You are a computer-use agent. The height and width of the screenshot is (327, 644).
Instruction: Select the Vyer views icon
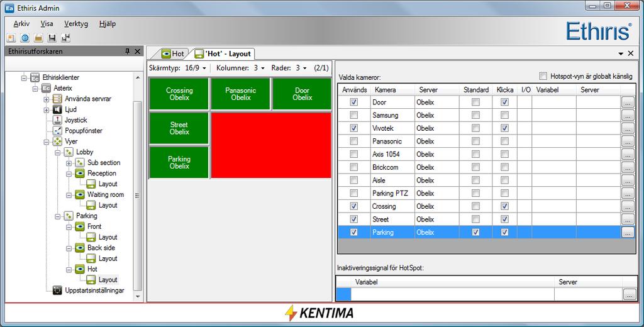click(57, 141)
